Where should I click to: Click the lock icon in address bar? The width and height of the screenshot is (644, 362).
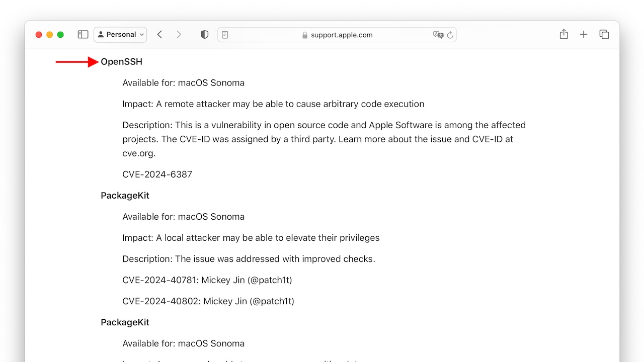point(304,35)
